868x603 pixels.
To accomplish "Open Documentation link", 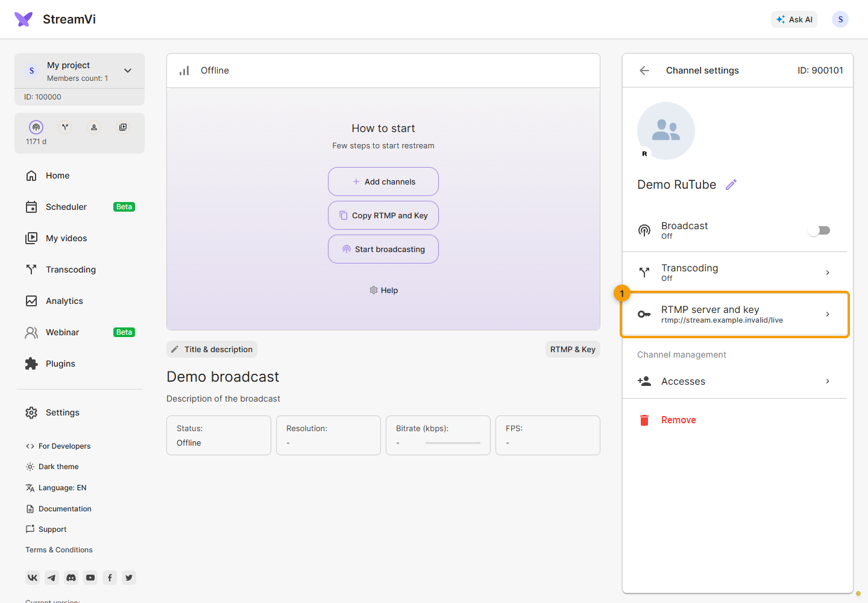I will [x=58, y=509].
